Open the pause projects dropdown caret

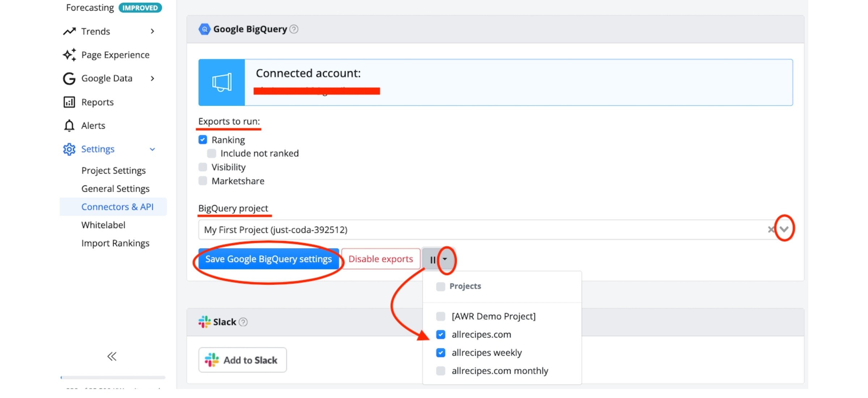[446, 259]
